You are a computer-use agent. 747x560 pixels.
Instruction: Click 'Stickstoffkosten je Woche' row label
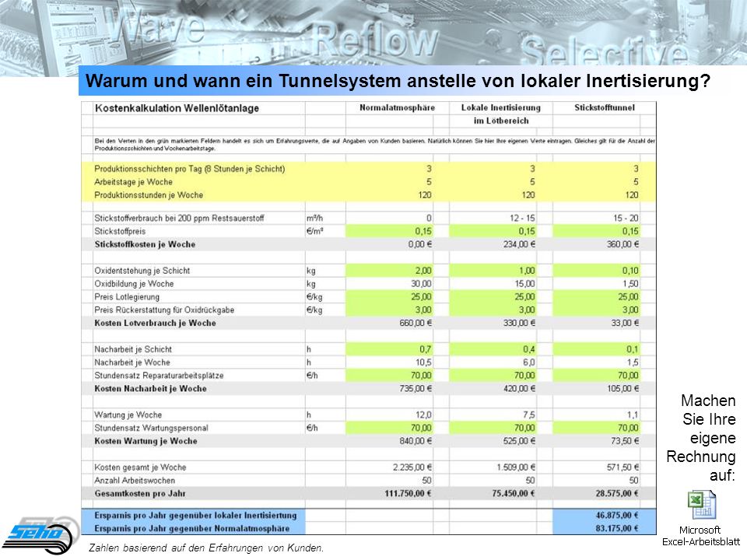point(145,244)
